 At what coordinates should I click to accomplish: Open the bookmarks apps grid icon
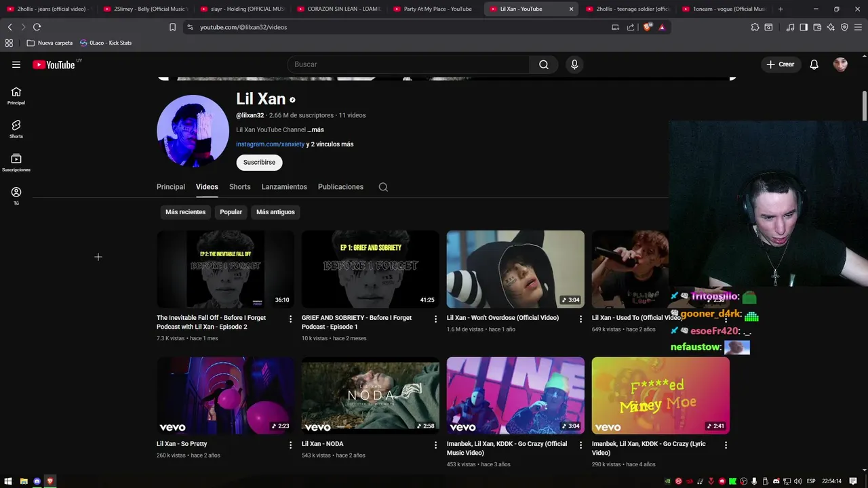point(9,43)
